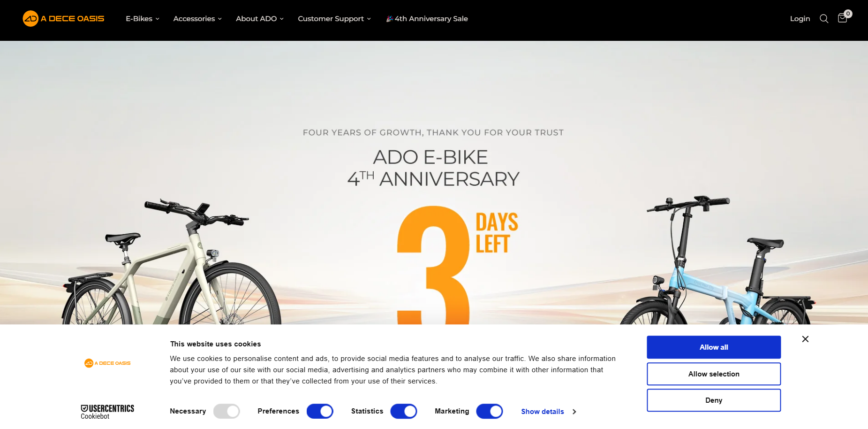Turn off the Statistics cookie toggle
Screen dimensions: 868x429
[404, 411]
